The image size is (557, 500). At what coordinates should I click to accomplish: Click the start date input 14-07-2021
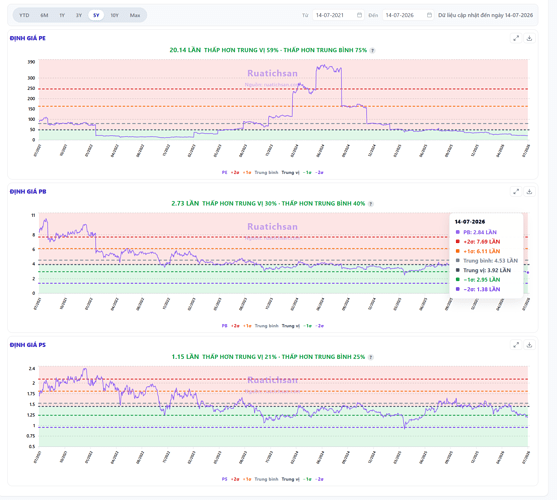(x=338, y=15)
